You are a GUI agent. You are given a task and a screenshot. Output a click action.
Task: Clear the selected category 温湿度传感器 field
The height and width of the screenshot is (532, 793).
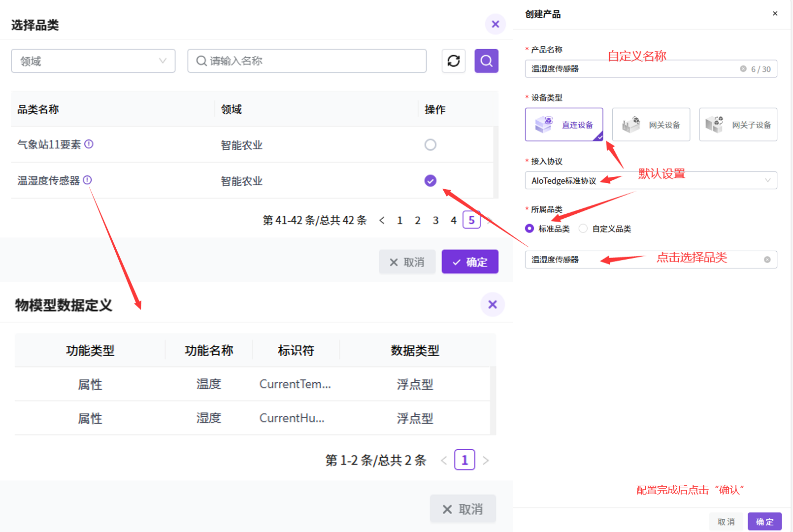pyautogui.click(x=767, y=260)
